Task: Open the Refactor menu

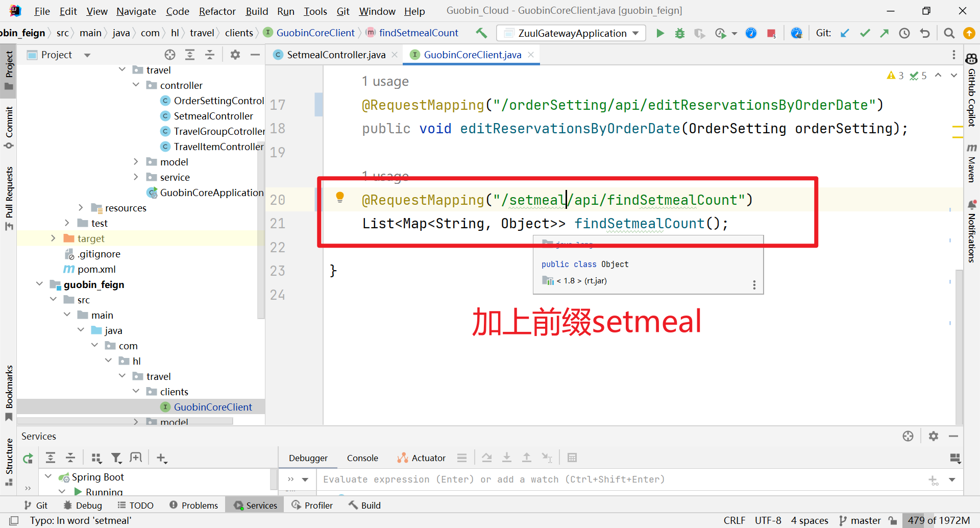Action: (x=217, y=11)
